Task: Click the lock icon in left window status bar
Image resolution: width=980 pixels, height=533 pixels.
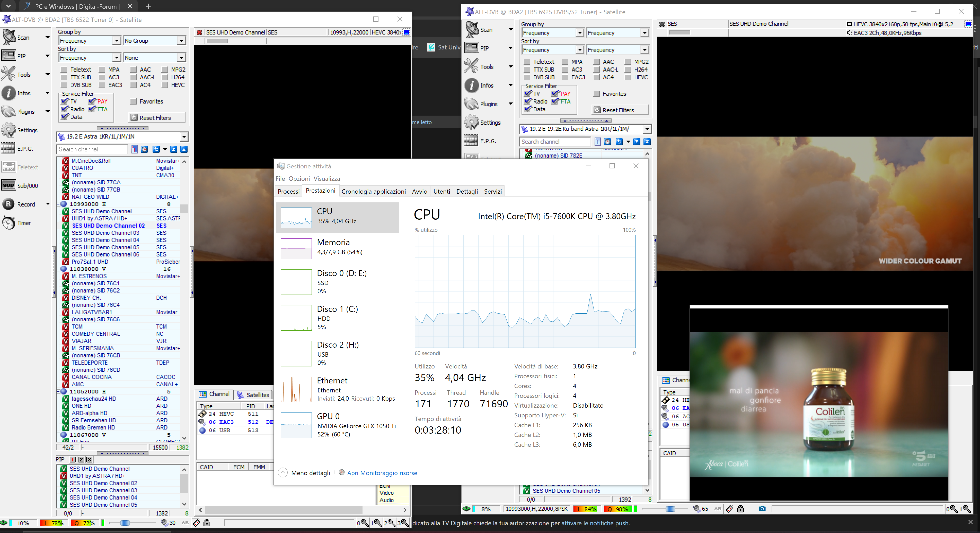Action: click(x=207, y=523)
